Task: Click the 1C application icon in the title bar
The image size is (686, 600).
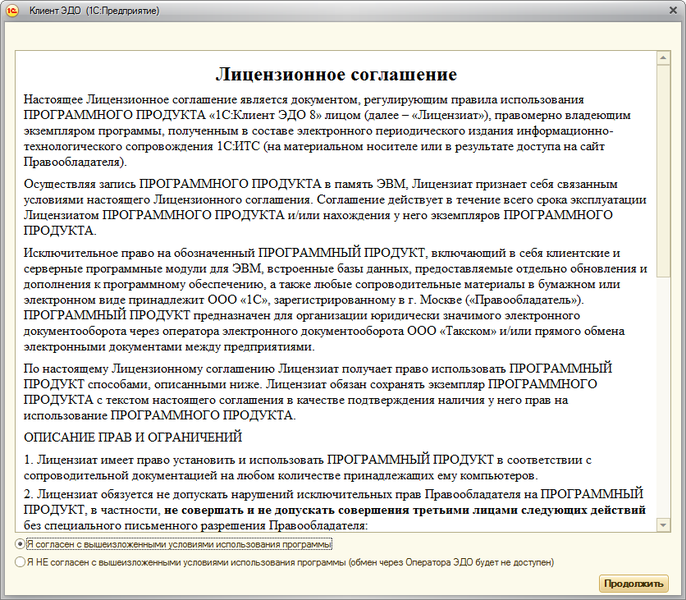Action: [x=12, y=11]
